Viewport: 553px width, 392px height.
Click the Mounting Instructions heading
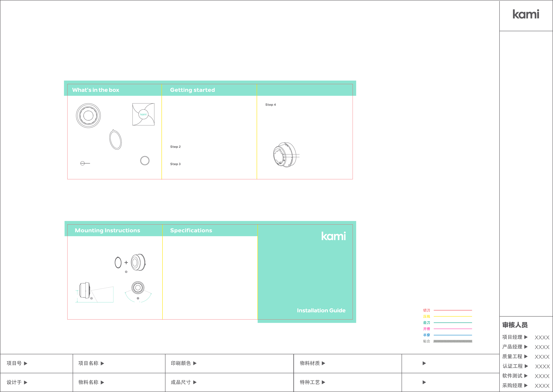tap(107, 230)
